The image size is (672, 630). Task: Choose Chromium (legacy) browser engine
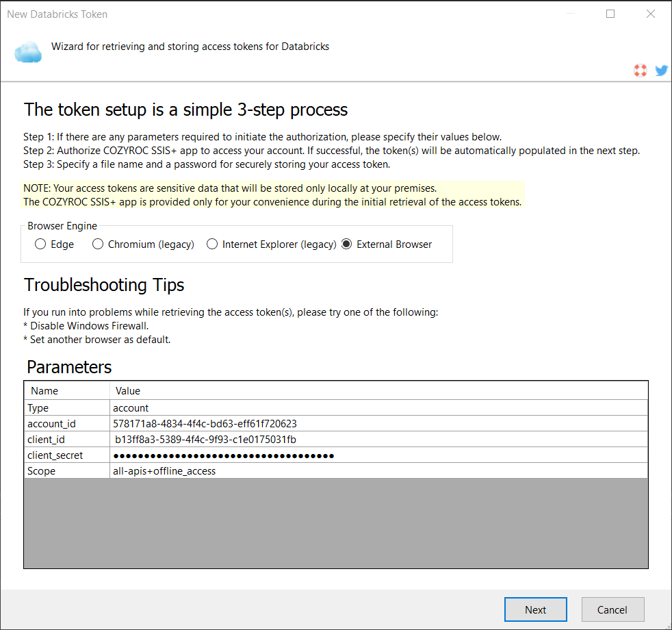[98, 244]
